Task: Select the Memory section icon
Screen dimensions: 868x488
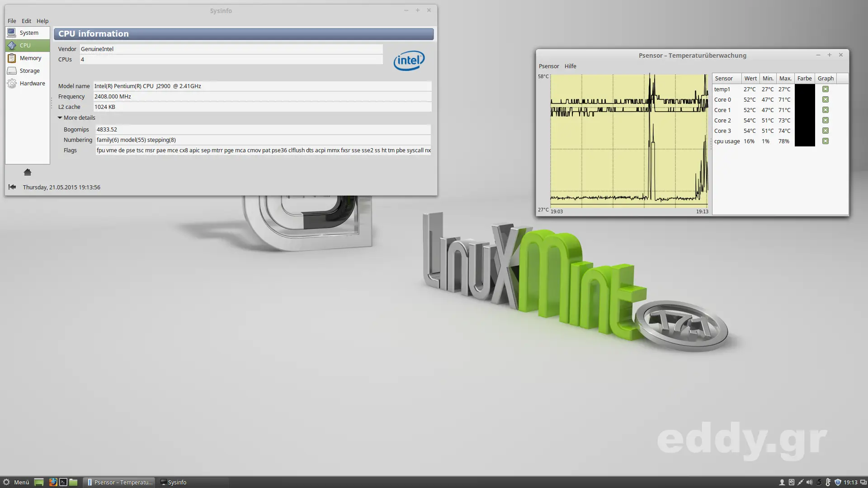Action: tap(12, 58)
